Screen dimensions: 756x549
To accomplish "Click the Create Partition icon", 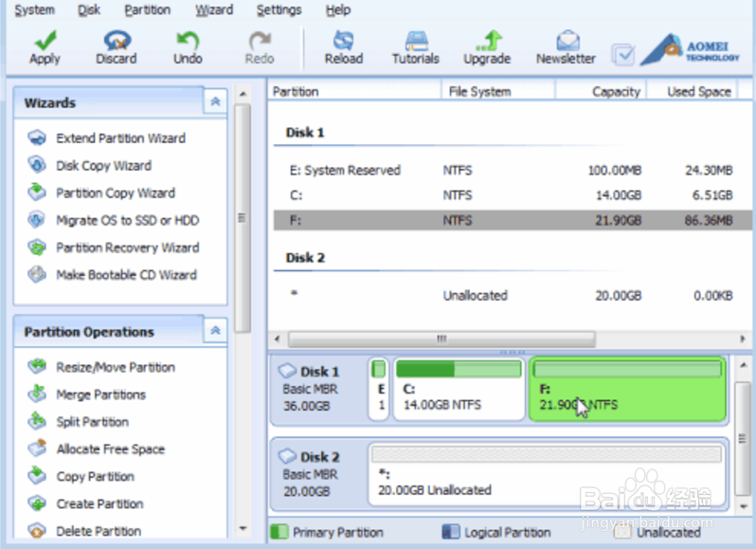I will click(37, 503).
